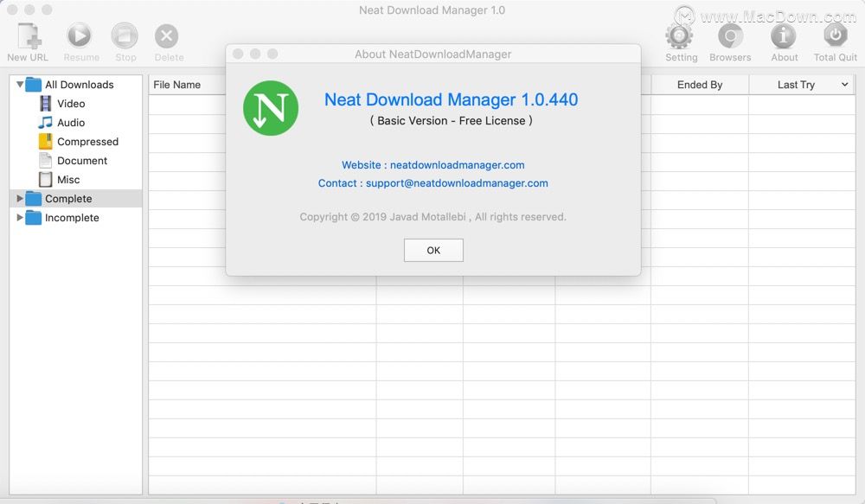Select the All Downloads tree label
This screenshot has width=865, height=504.
(x=80, y=85)
